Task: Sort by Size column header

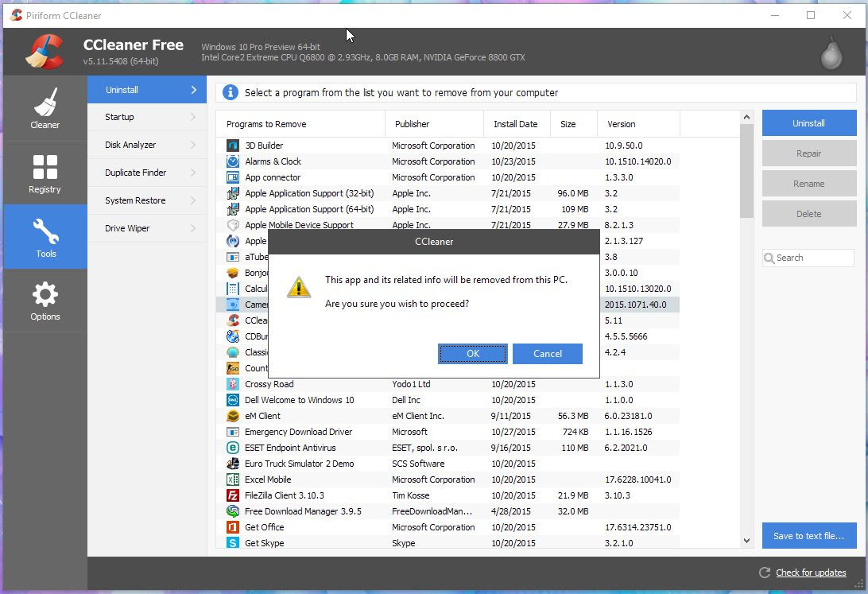Action: pos(574,124)
